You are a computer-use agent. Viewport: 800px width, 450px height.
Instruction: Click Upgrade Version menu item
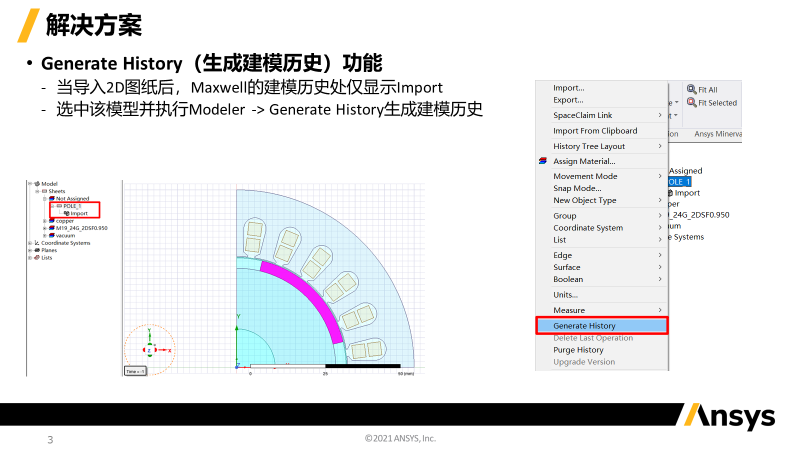tap(584, 362)
